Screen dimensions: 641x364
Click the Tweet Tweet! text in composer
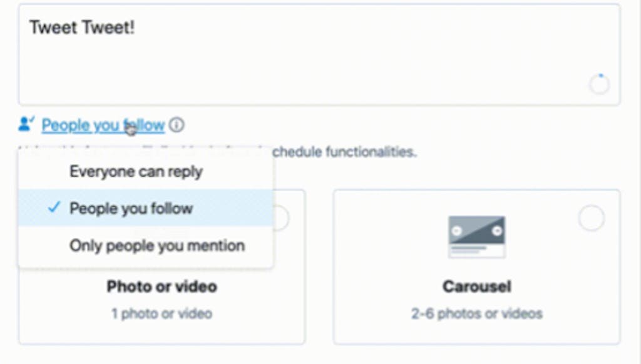[x=82, y=28]
